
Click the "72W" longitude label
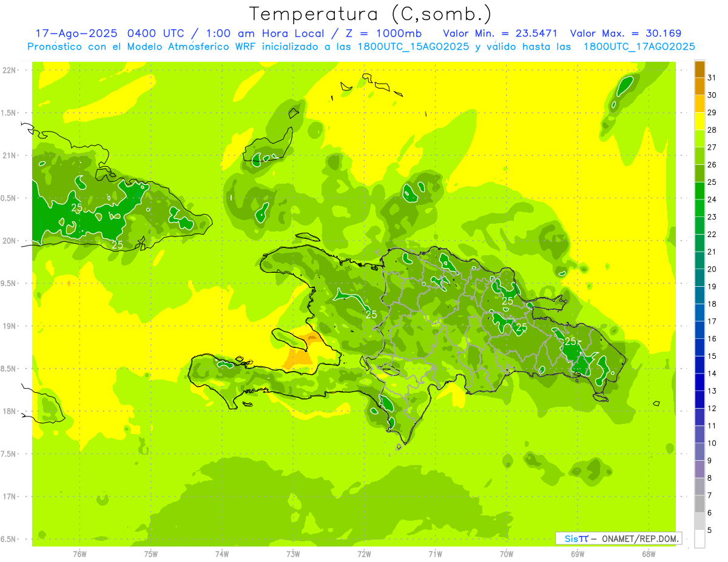364,554
